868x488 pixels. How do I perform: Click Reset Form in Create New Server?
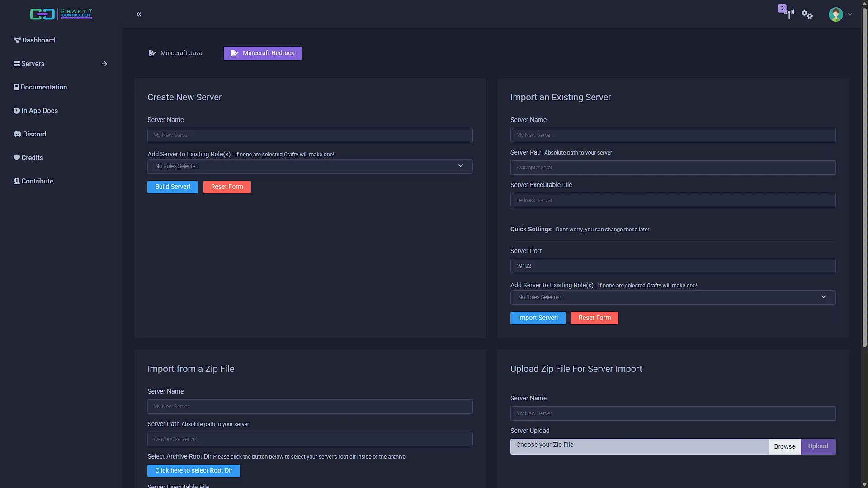click(x=227, y=187)
